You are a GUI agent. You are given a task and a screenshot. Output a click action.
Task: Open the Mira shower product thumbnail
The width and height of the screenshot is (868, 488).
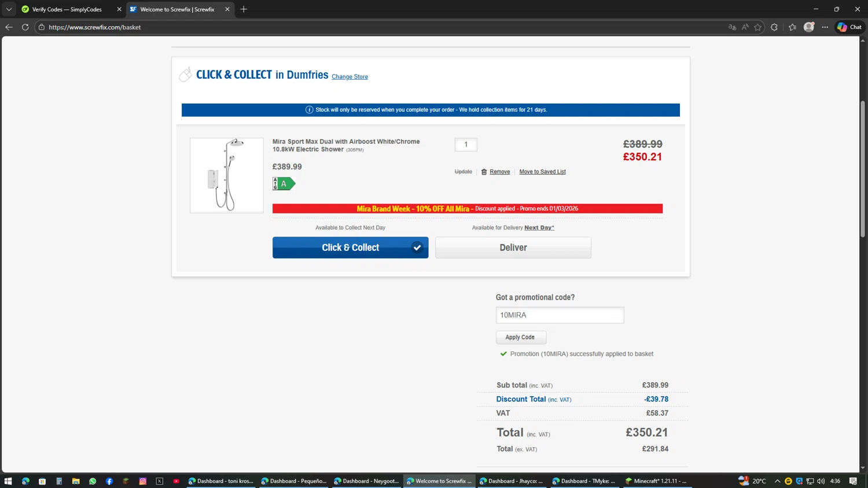coord(227,175)
